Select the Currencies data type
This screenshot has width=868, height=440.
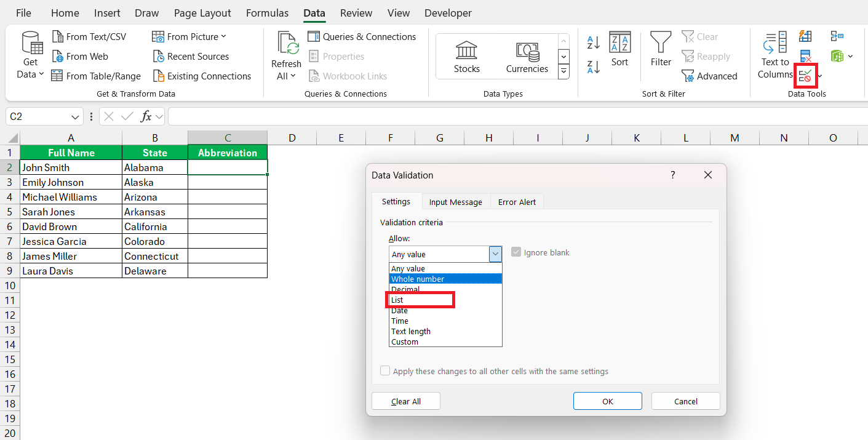527,57
